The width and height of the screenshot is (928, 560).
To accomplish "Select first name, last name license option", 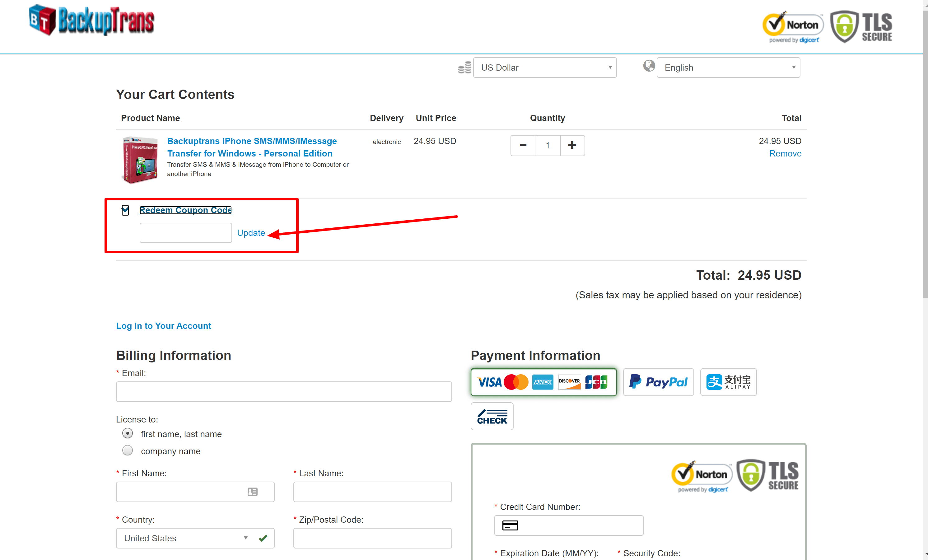I will [128, 433].
